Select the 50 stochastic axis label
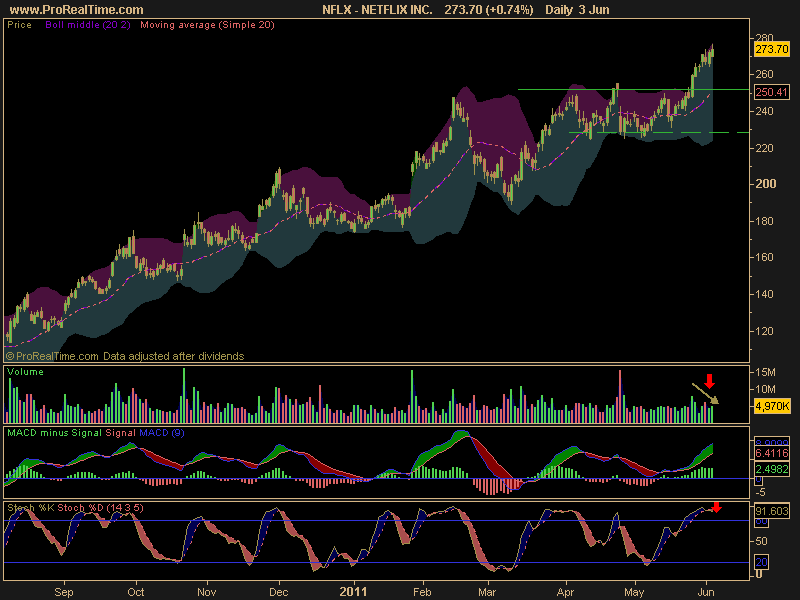 [761, 541]
